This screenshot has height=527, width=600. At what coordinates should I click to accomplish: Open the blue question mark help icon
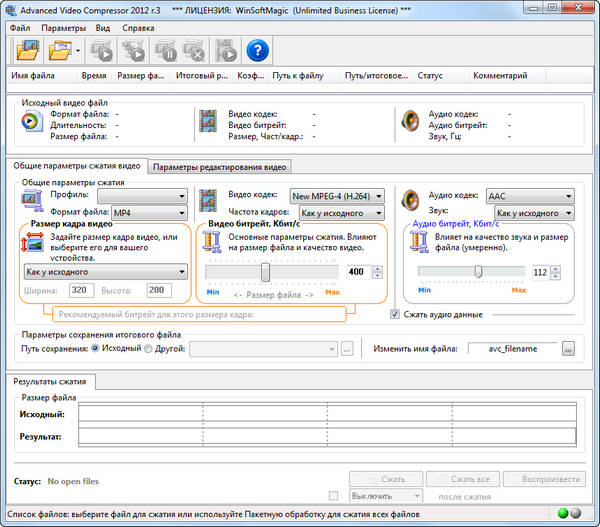click(x=258, y=50)
